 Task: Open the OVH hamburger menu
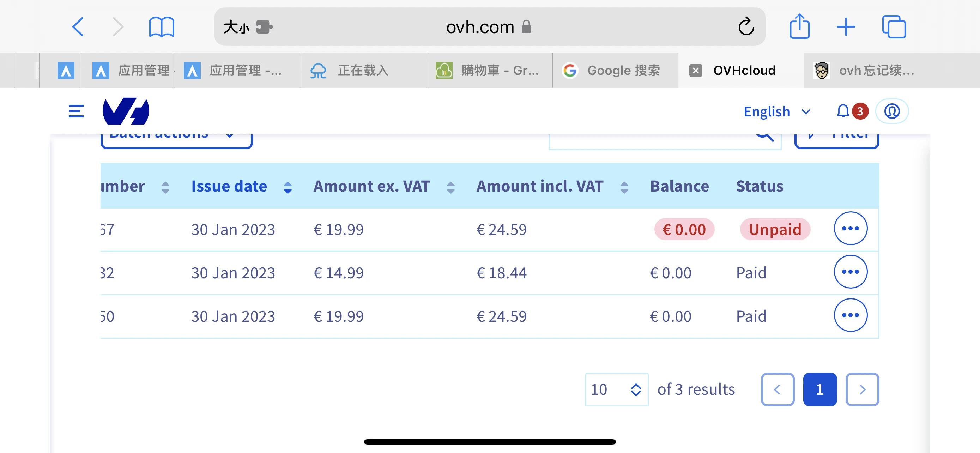(76, 111)
